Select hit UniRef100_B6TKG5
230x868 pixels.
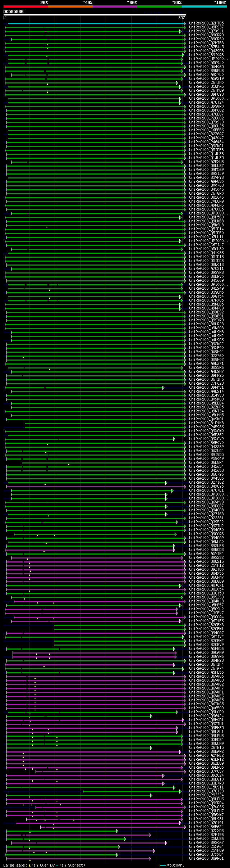pyautogui.click(x=206, y=704)
